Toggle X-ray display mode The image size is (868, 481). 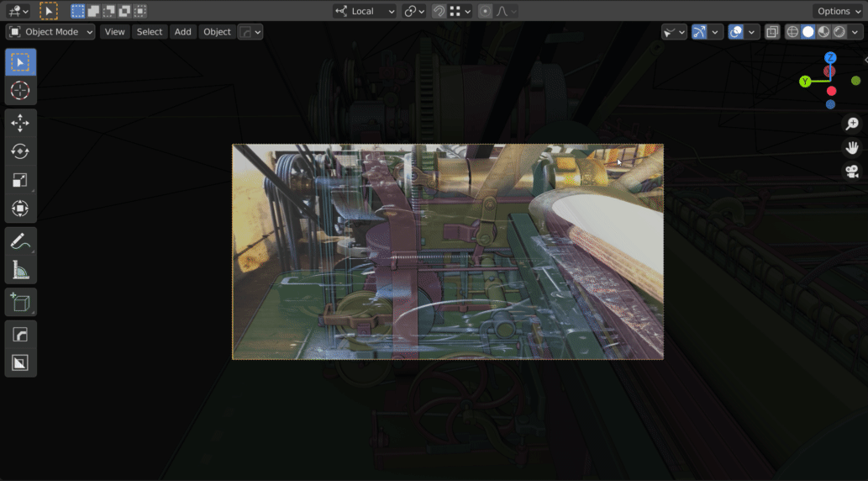tap(772, 32)
